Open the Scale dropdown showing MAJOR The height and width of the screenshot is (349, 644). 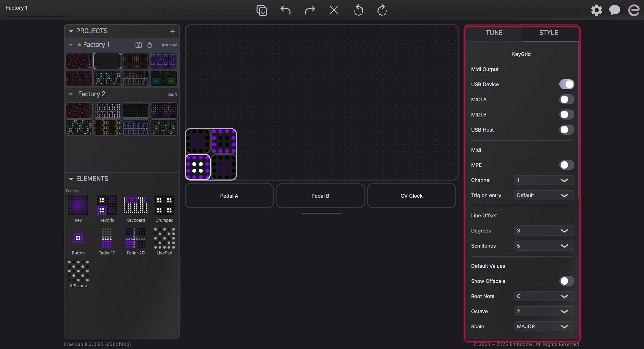pos(544,326)
